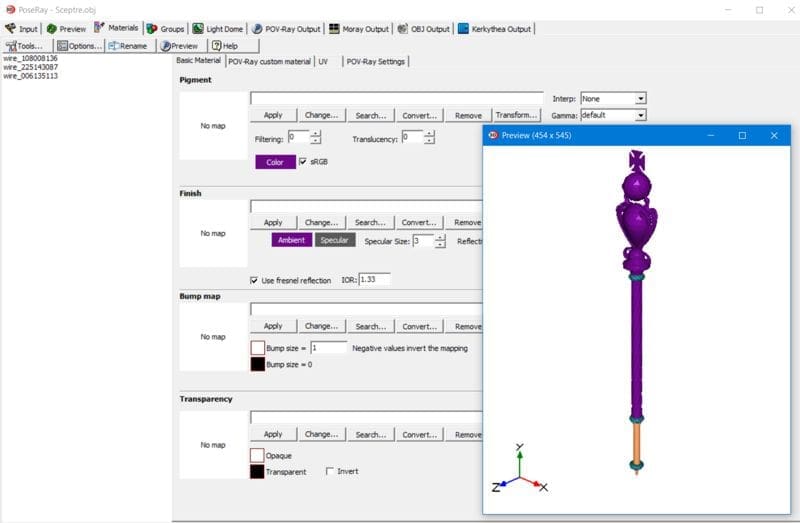Disable Use fresnel reflection checkbox
Screen dimensions: 800x523
[254, 280]
